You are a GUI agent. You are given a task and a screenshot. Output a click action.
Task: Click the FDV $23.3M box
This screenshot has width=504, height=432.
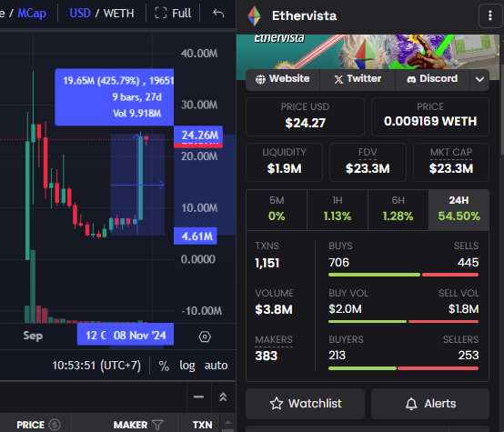coord(368,162)
